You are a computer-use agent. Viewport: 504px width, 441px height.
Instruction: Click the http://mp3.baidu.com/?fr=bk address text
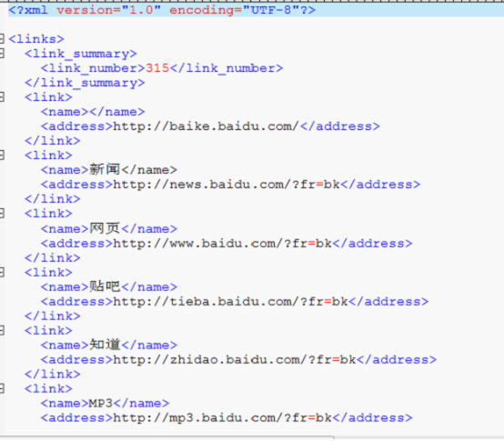coord(222,418)
